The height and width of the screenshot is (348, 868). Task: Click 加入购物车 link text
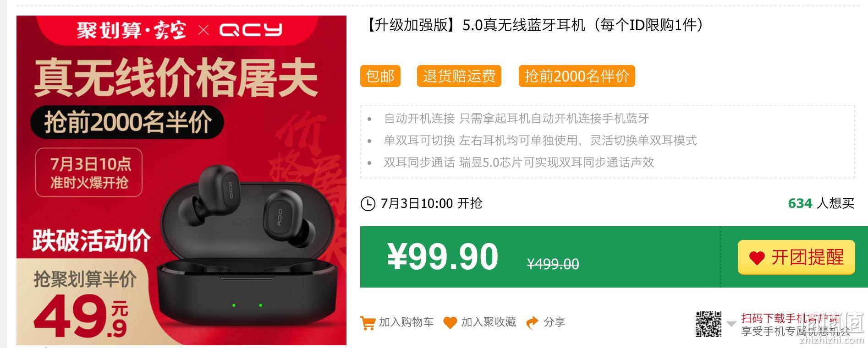[406, 322]
